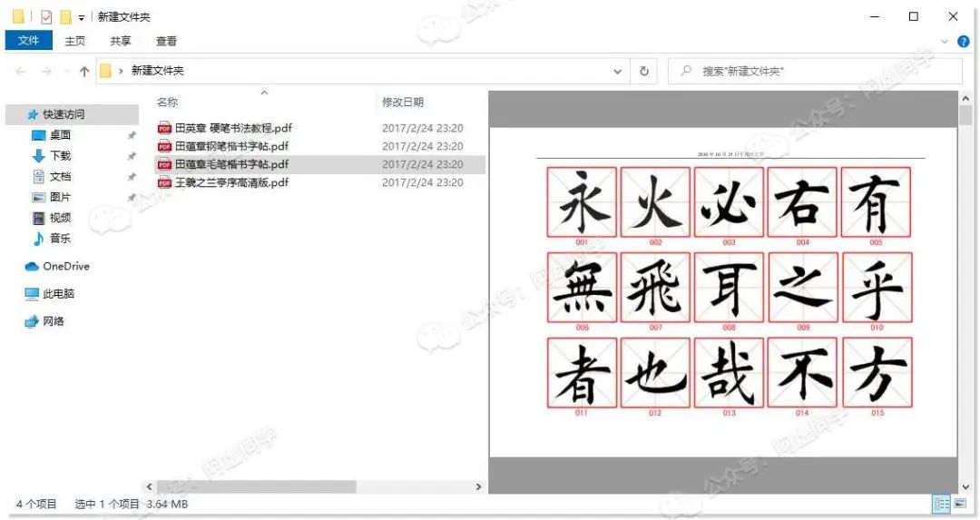Open the quick access toolbar customize dropdown
Screen dimensions: 980x520
pyautogui.click(x=82, y=17)
